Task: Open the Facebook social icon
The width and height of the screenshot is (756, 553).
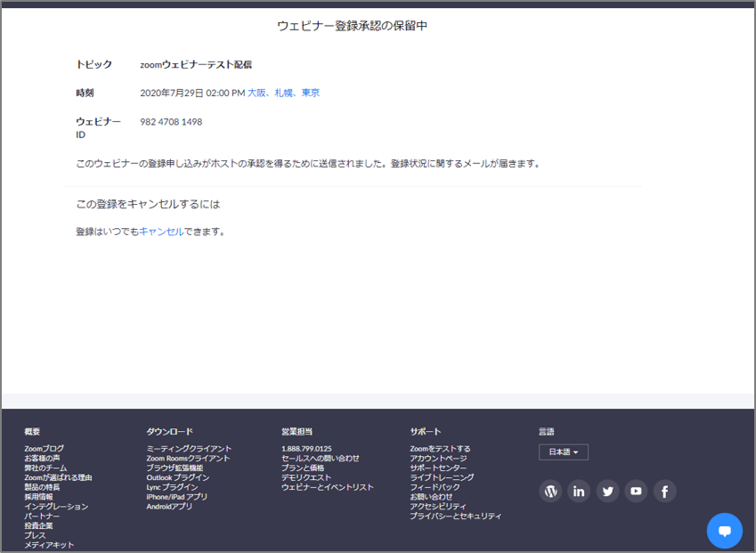Action: pyautogui.click(x=665, y=492)
